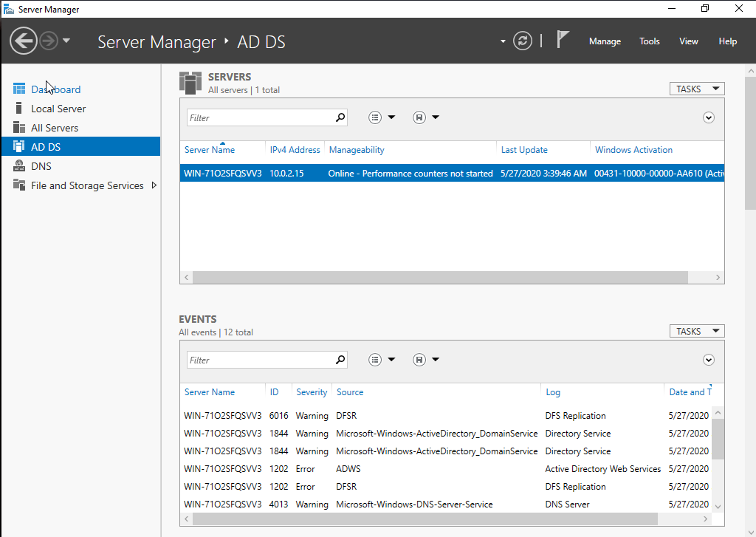756x537 pixels.
Task: Open the Manage menu
Action: 605,41
